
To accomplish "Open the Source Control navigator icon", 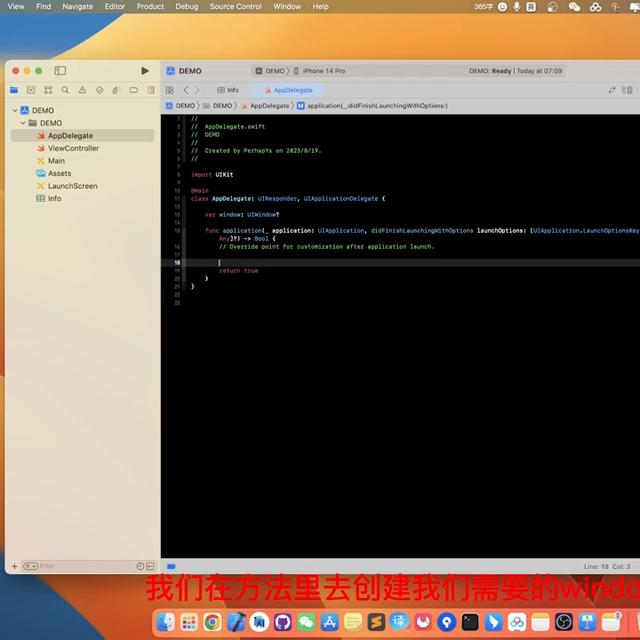I will tap(31, 90).
